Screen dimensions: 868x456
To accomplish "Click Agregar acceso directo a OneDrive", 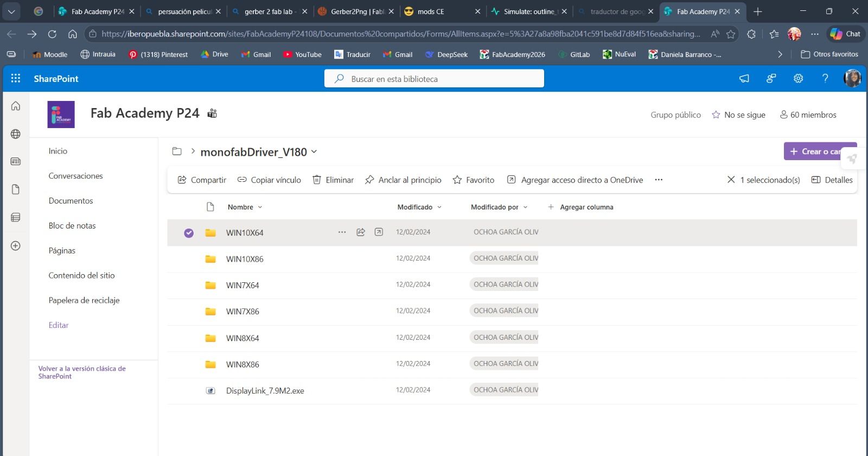I will [x=575, y=180].
